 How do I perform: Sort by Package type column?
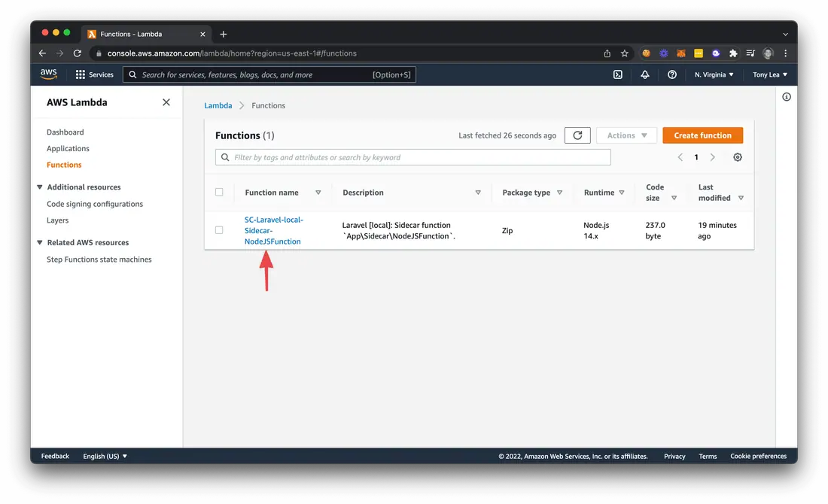tap(560, 193)
